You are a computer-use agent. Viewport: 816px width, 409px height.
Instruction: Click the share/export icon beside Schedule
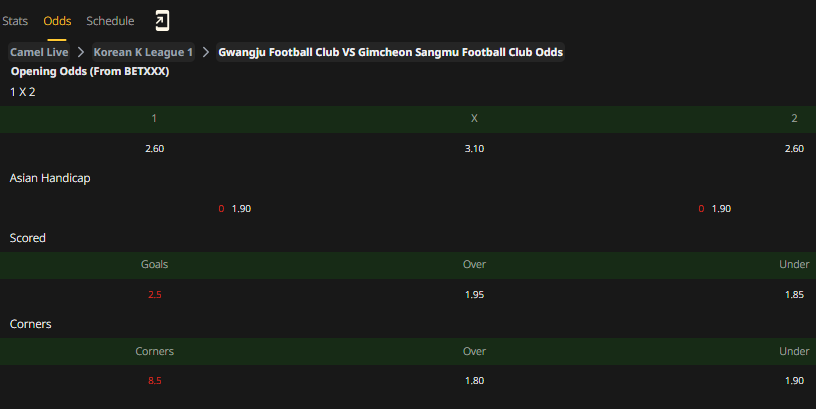162,21
